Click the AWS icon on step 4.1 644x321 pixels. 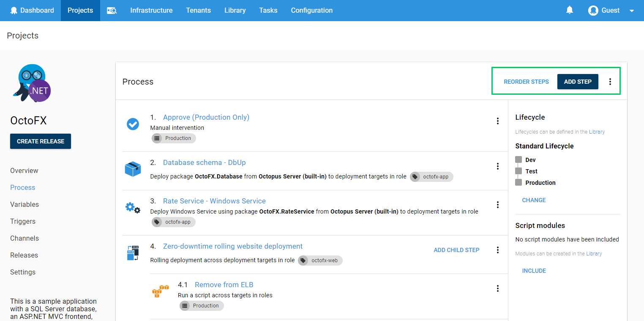coord(160,291)
